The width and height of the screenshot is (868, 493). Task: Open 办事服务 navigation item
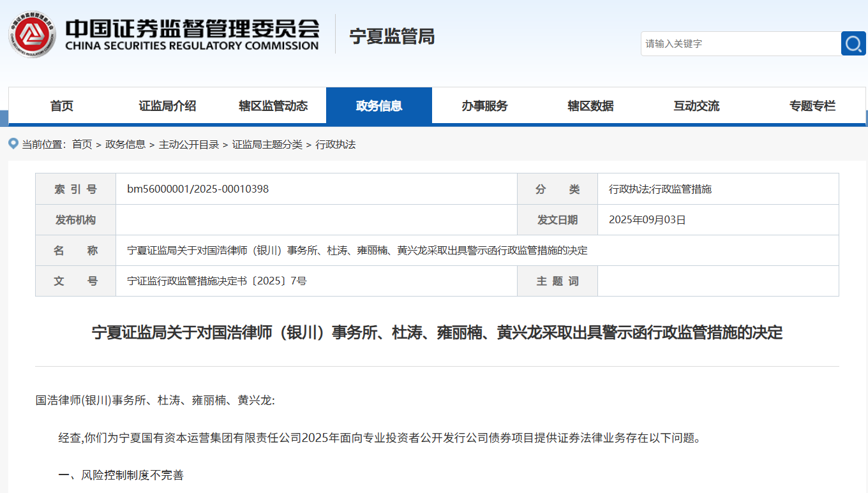point(484,106)
